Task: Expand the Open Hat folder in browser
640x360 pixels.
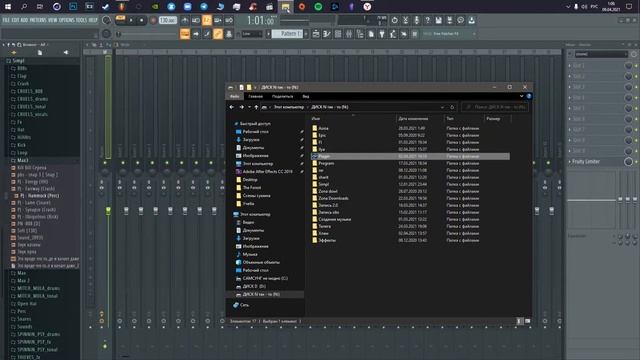Action: click(x=27, y=303)
